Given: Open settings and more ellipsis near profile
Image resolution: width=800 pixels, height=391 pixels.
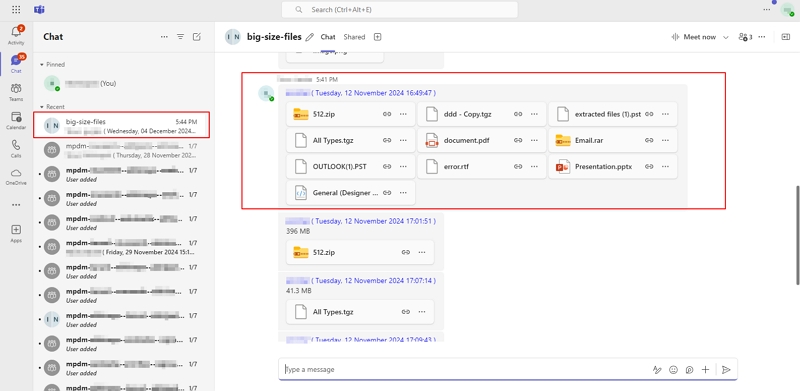Looking at the screenshot, I should pos(766,10).
